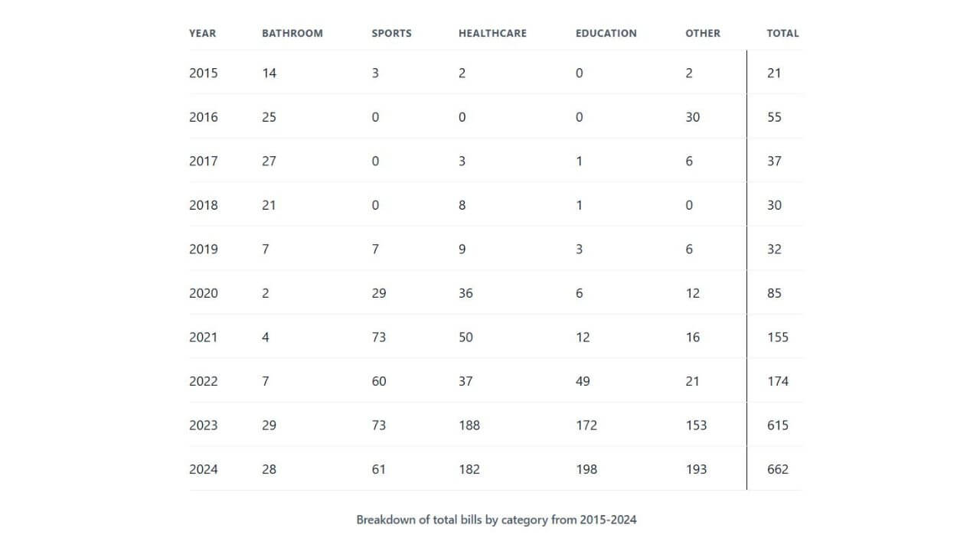The height and width of the screenshot is (551, 980).
Task: Click the SPORTS column header
Action: pyautogui.click(x=391, y=33)
